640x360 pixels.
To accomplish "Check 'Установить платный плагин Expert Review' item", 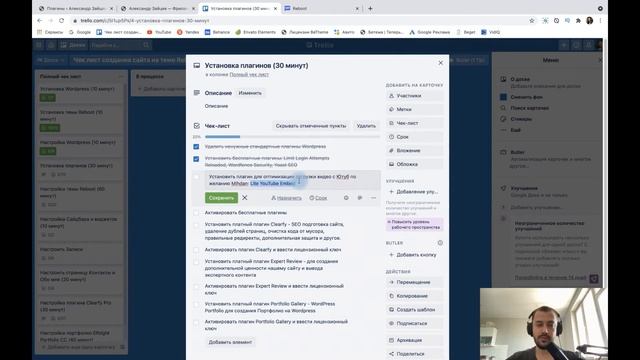I will tap(196, 262).
